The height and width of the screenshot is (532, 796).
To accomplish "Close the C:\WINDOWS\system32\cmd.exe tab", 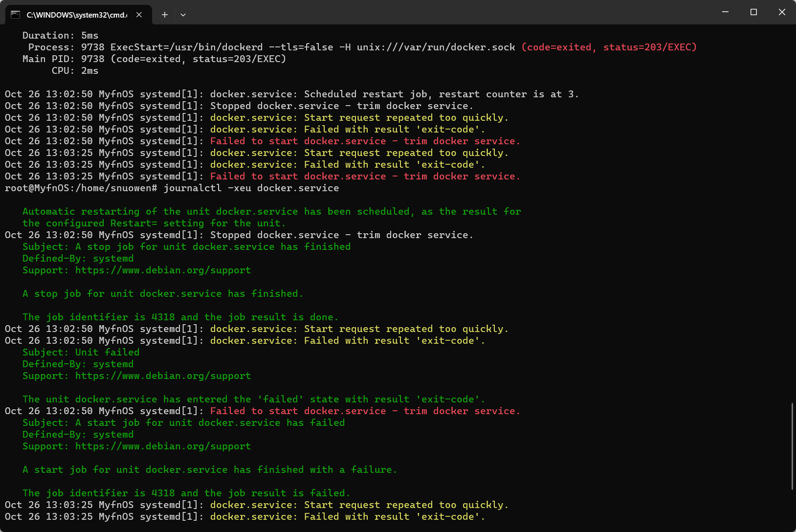I will pos(138,15).
